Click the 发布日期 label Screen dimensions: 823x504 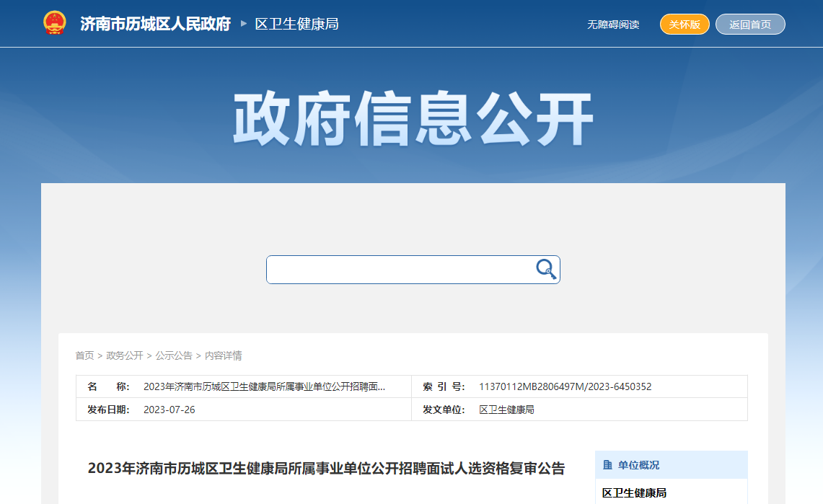[108, 410]
